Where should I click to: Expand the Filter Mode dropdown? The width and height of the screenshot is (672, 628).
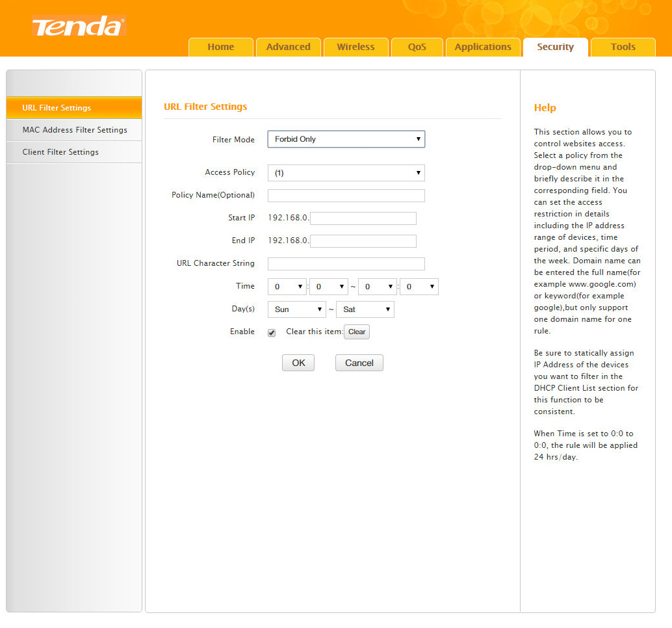346,139
